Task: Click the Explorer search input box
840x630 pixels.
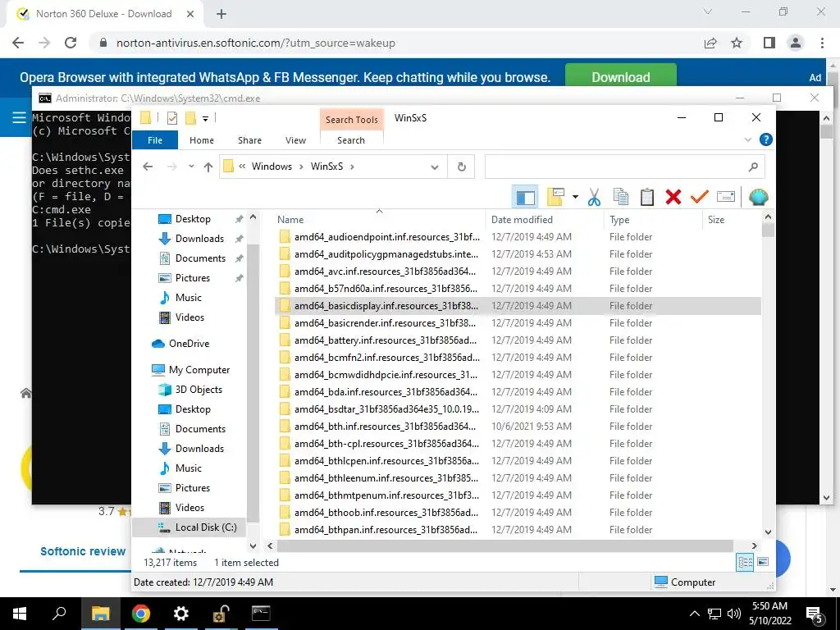Action: (614, 167)
